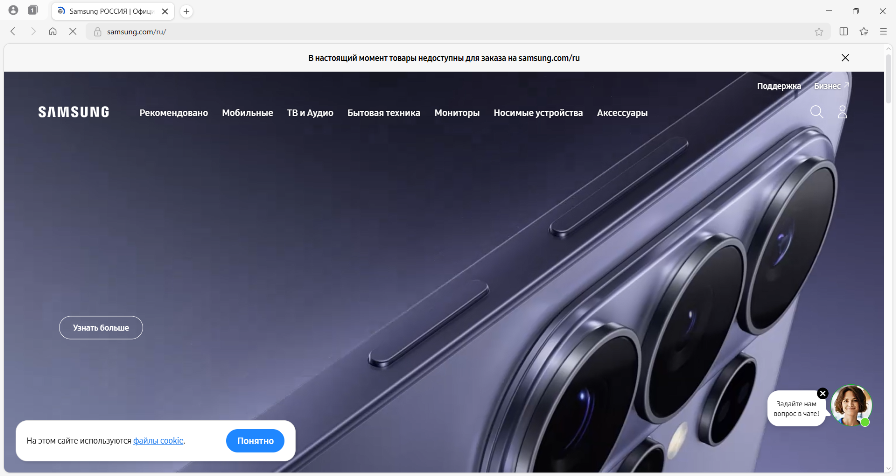This screenshot has height=476, width=896.
Task: Open Мониторы menu
Action: tap(457, 113)
